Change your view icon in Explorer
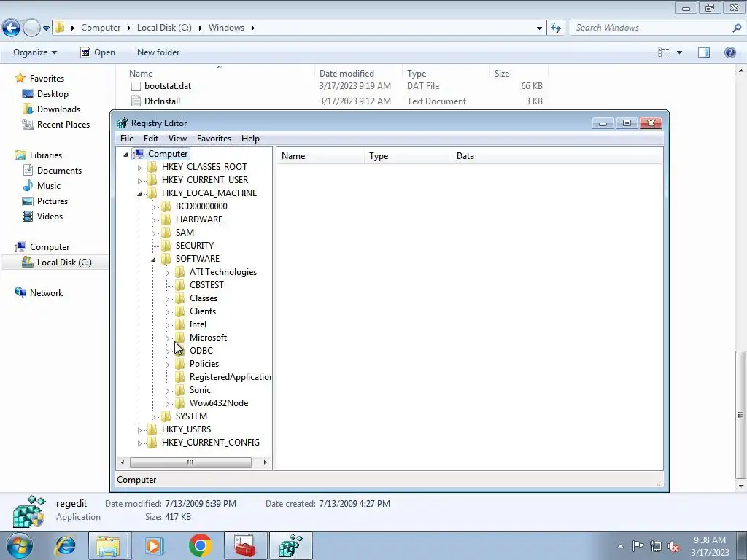This screenshot has height=560, width=747. pos(664,52)
